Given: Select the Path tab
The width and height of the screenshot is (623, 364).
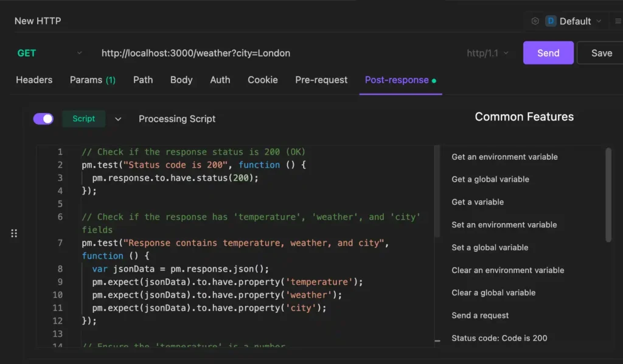Looking at the screenshot, I should pyautogui.click(x=143, y=80).
